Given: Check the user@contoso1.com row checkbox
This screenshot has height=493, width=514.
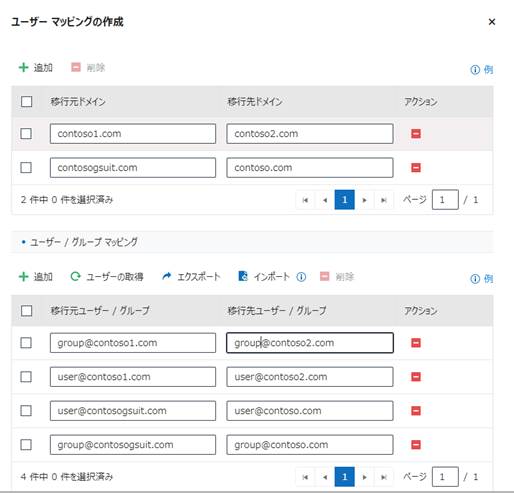Looking at the screenshot, I should [26, 377].
